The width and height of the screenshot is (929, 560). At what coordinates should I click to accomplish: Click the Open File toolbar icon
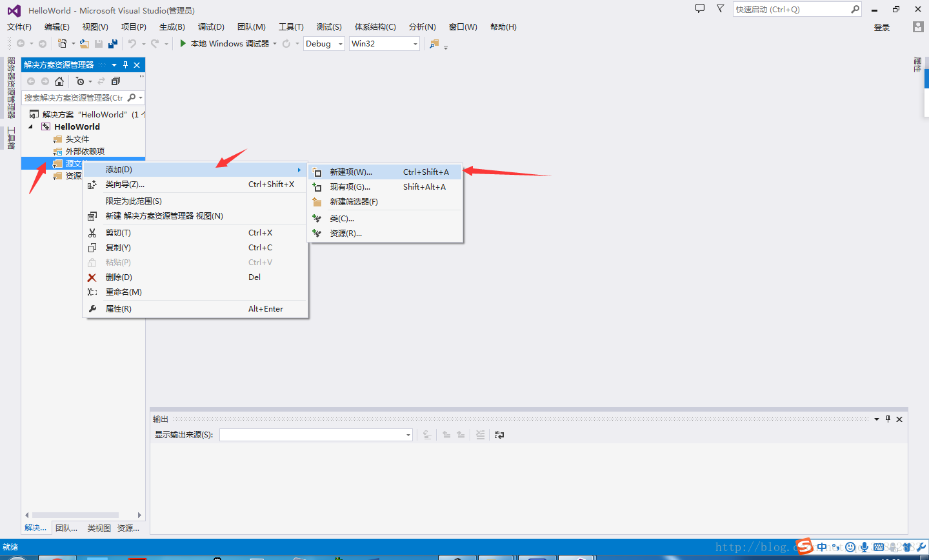click(x=85, y=43)
